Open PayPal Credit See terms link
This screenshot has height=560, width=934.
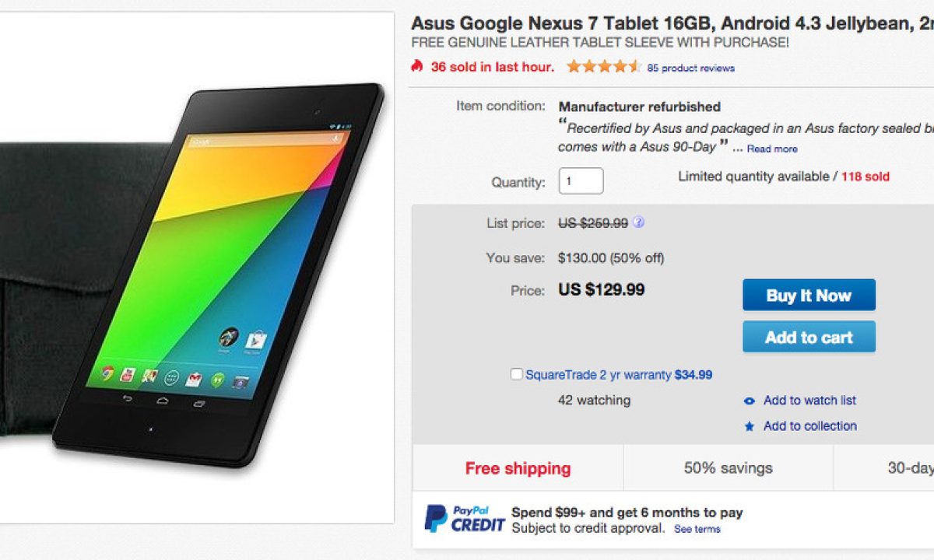(697, 529)
